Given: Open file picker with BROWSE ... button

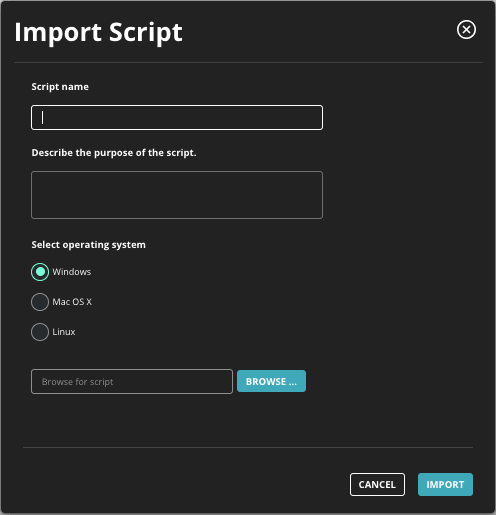Looking at the screenshot, I should (x=271, y=381).
